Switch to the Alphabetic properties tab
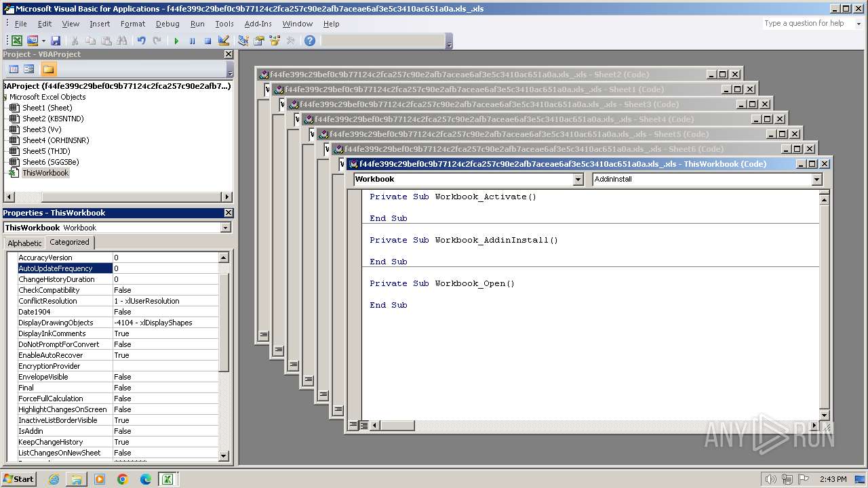868x488 pixels. (25, 243)
